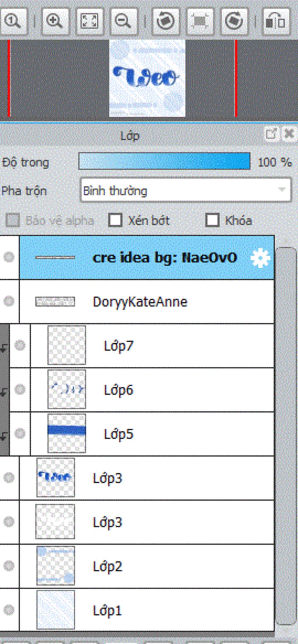
Task: Open the Pha trộn blend mode dropdown
Action: [x=186, y=190]
